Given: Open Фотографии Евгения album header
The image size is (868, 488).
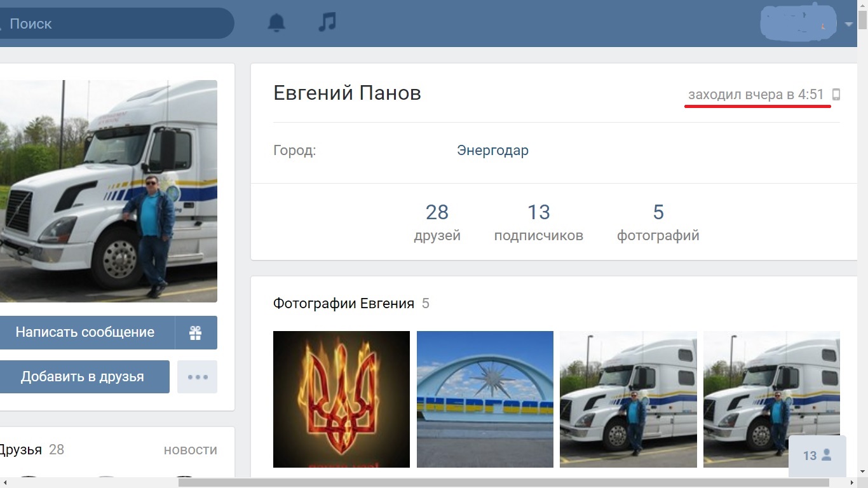Looking at the screenshot, I should click(x=344, y=304).
